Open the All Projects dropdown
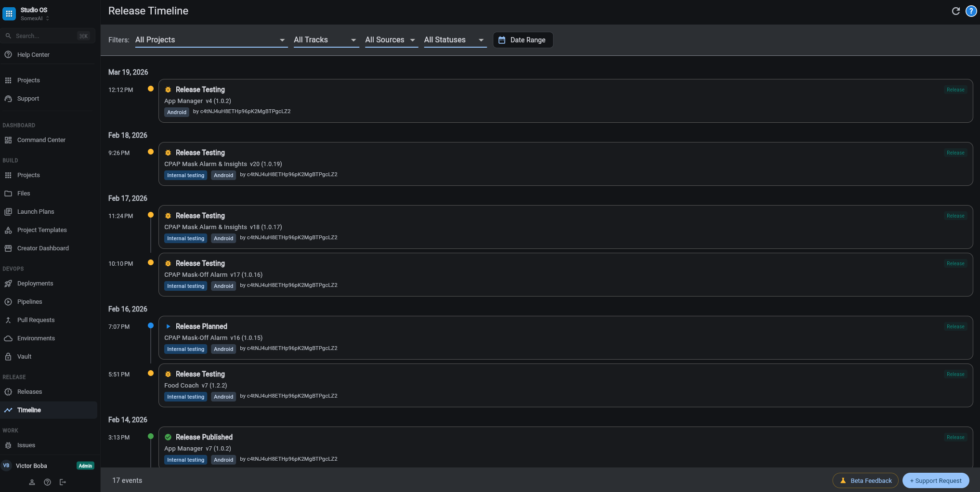This screenshot has width=980, height=492. click(x=210, y=40)
